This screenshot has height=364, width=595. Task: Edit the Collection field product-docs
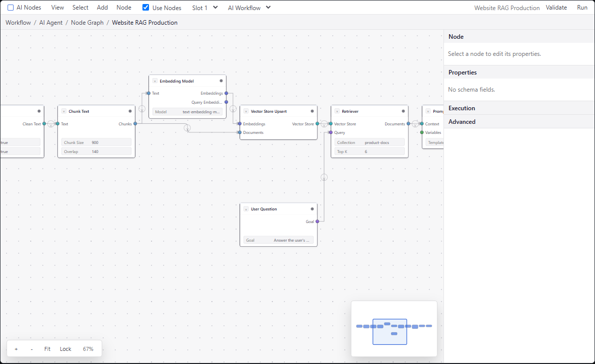click(369, 142)
